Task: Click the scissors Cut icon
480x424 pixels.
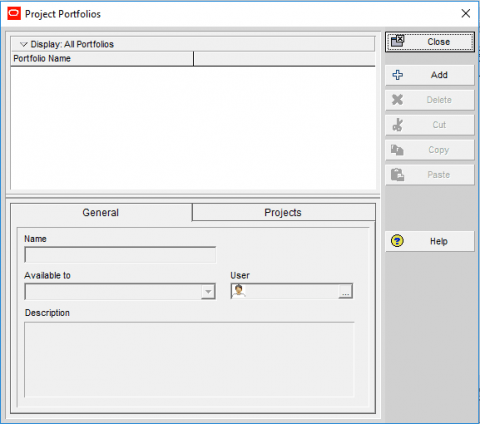Action: tap(397, 125)
